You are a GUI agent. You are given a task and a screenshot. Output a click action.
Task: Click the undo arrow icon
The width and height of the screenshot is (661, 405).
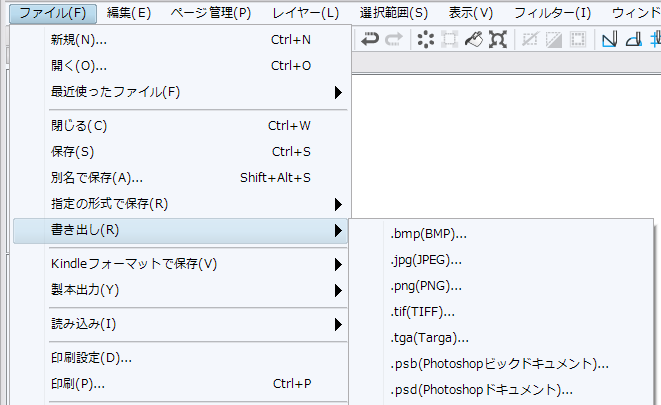(371, 40)
